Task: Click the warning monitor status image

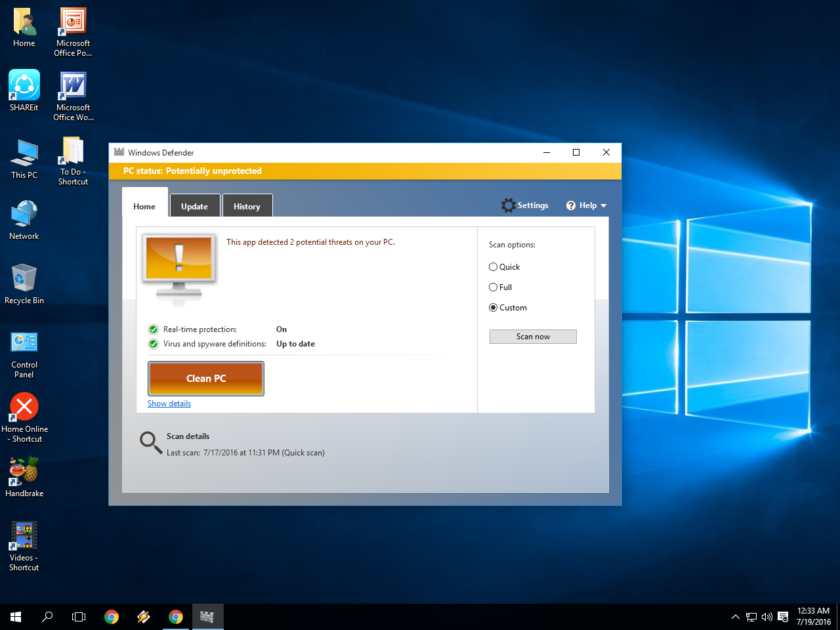Action: (x=179, y=269)
